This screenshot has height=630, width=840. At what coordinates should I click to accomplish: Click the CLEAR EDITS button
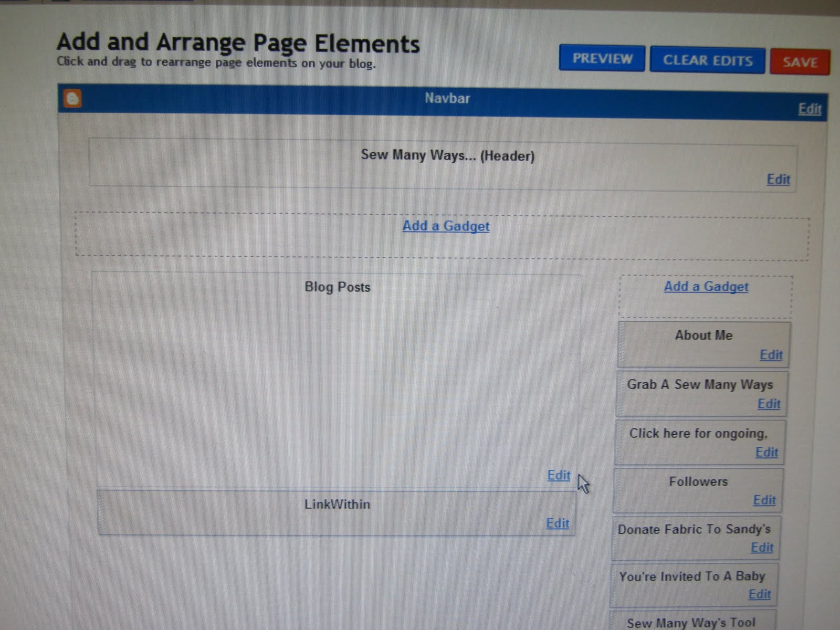click(707, 60)
